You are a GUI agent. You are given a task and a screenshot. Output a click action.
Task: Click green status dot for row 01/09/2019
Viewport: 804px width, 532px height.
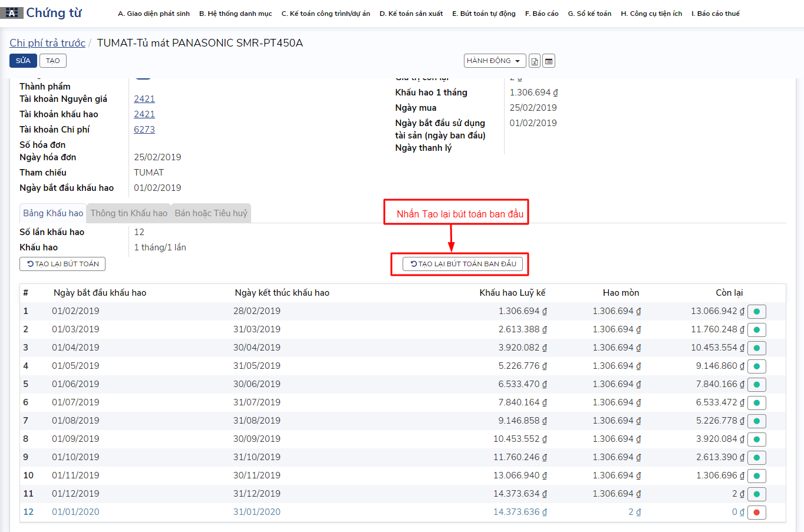click(757, 440)
